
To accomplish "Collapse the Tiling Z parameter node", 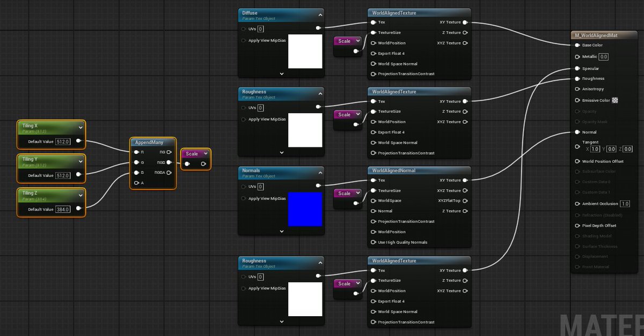I will pyautogui.click(x=80, y=195).
